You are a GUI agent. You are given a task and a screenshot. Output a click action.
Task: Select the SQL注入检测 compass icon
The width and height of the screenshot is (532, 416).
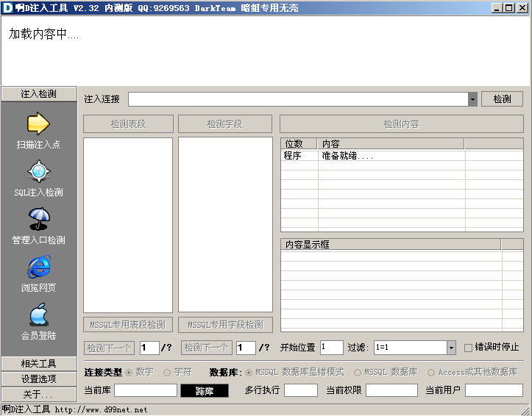39,171
